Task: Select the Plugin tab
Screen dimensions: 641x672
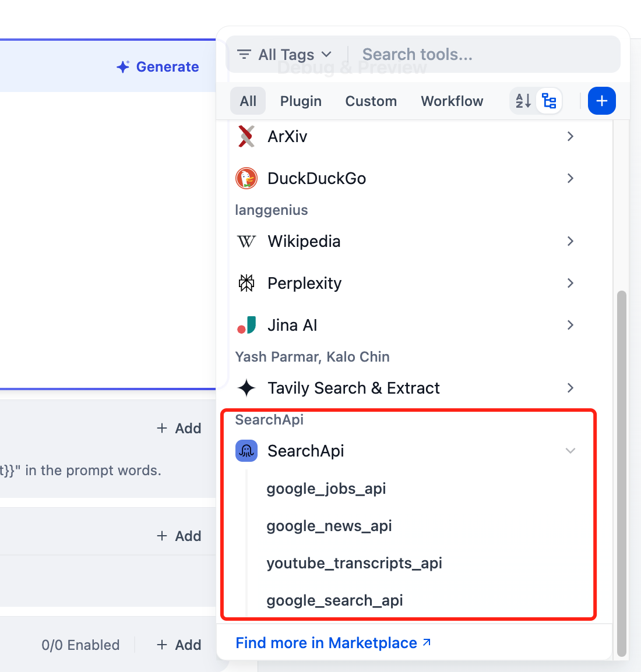Action: click(x=301, y=101)
